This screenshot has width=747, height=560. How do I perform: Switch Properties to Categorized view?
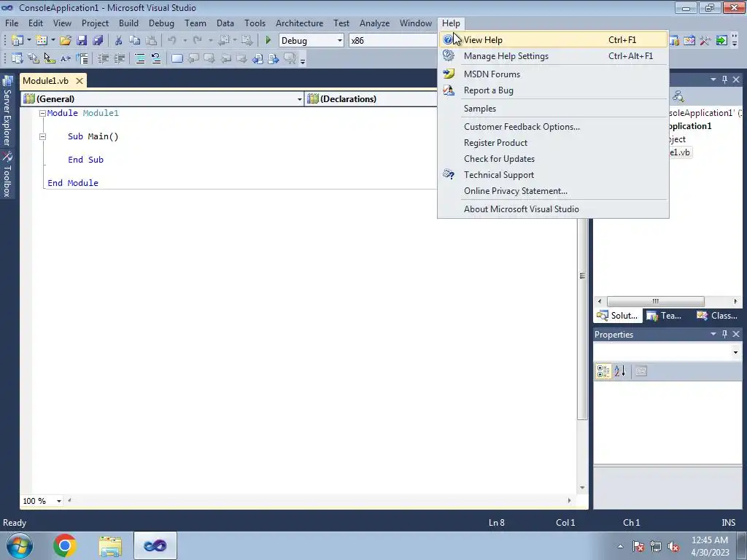(603, 371)
